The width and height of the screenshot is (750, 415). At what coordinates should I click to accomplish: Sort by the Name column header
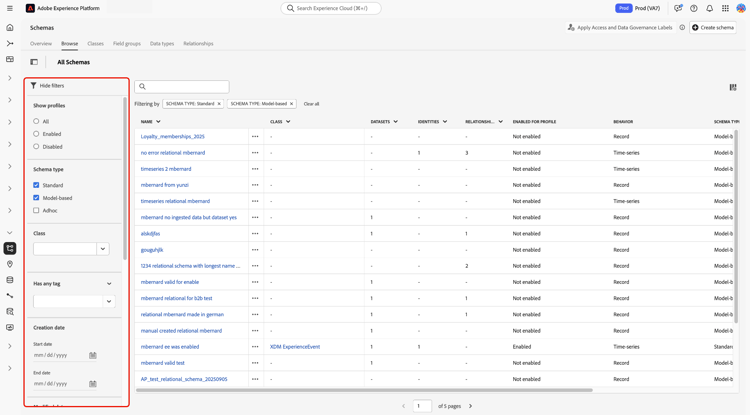pyautogui.click(x=150, y=122)
